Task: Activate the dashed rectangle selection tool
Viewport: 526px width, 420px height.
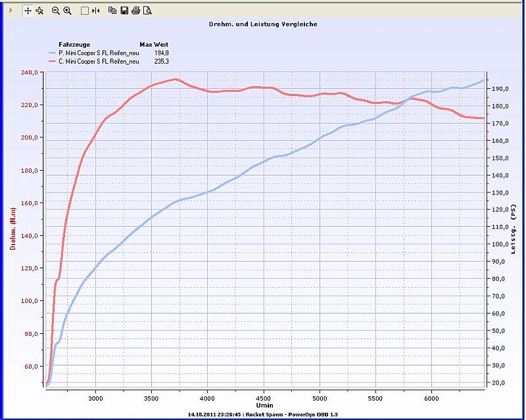Action: (84, 11)
